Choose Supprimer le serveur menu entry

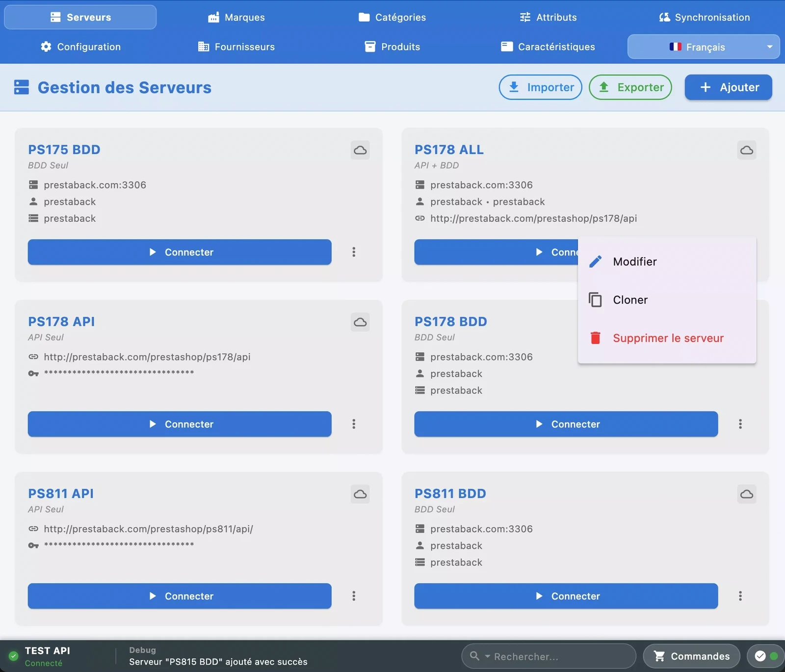[668, 338]
